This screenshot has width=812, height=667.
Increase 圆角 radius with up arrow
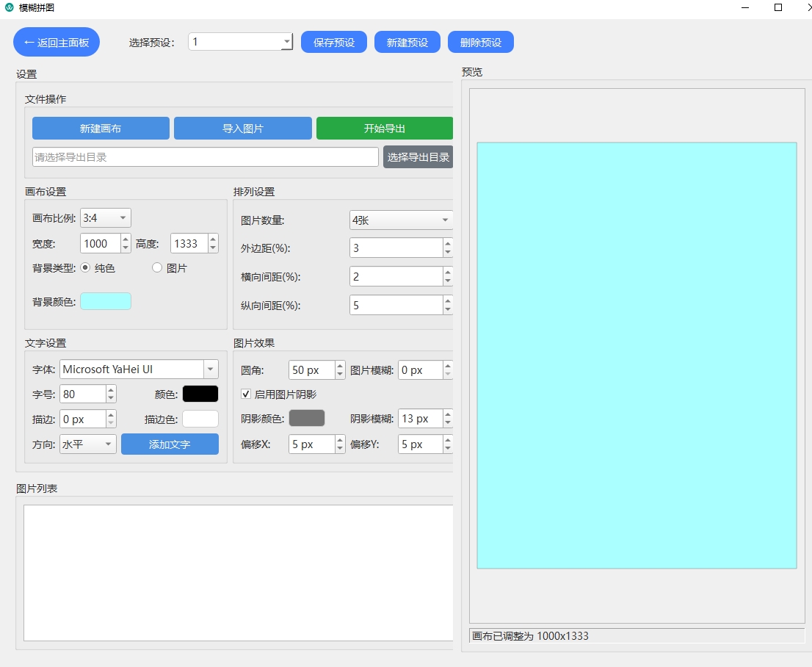coord(340,365)
